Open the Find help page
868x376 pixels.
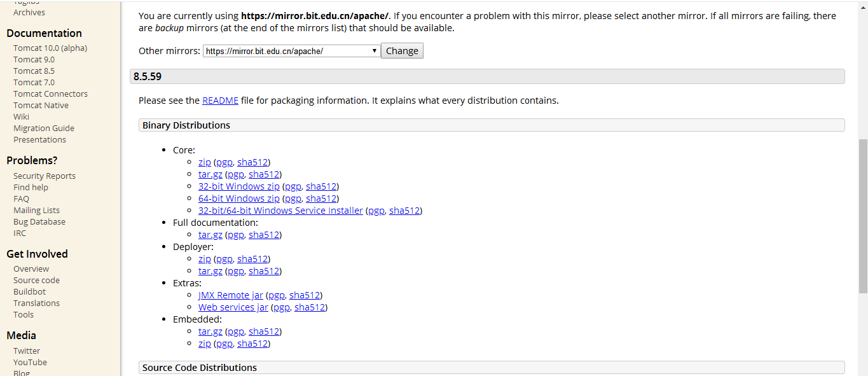31,187
